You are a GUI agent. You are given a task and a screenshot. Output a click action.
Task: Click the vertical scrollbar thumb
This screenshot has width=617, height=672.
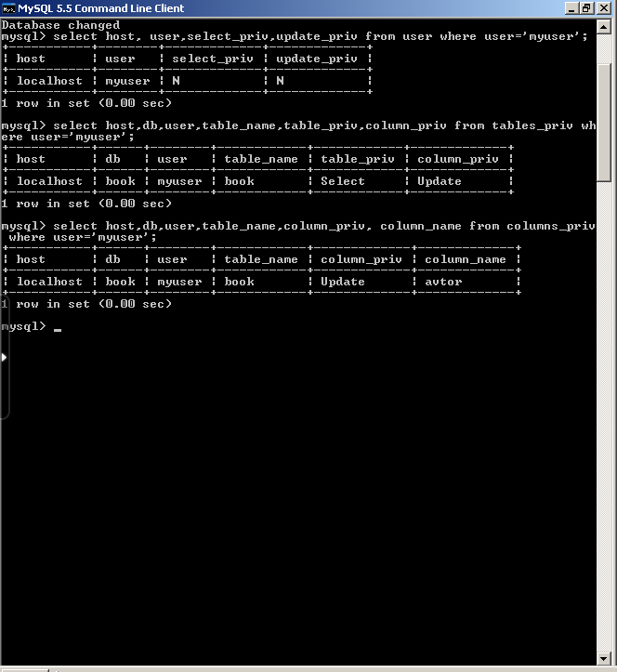pyautogui.click(x=604, y=124)
